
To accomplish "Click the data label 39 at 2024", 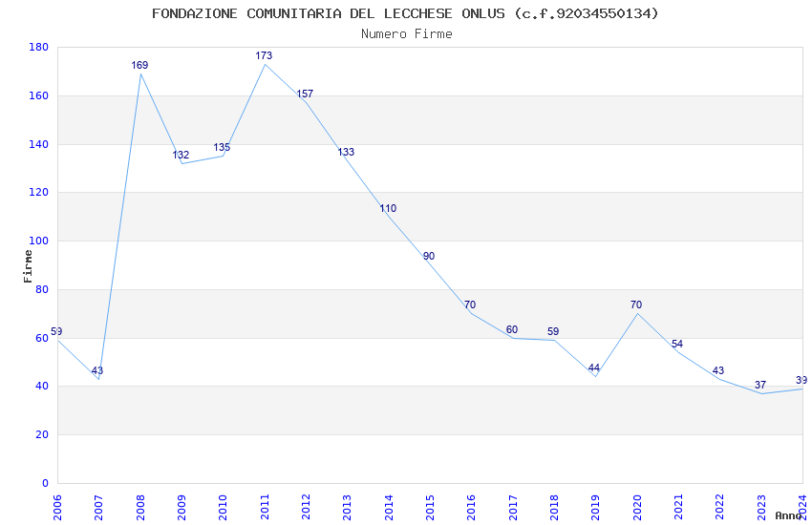I will (801, 380).
